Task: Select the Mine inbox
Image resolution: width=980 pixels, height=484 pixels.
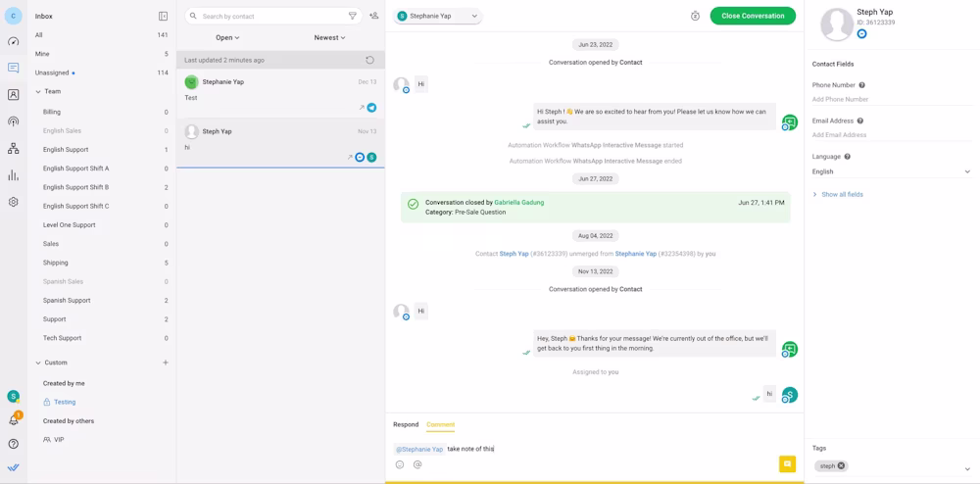Action: [102, 54]
